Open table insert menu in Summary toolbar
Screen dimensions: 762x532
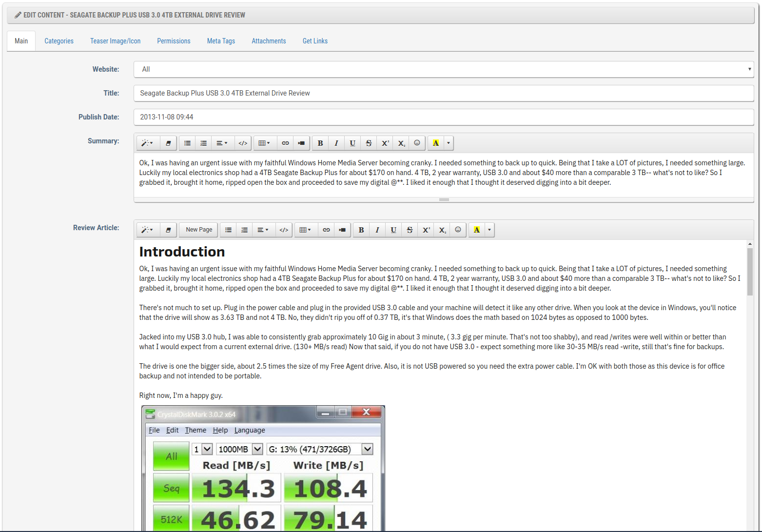coord(264,143)
